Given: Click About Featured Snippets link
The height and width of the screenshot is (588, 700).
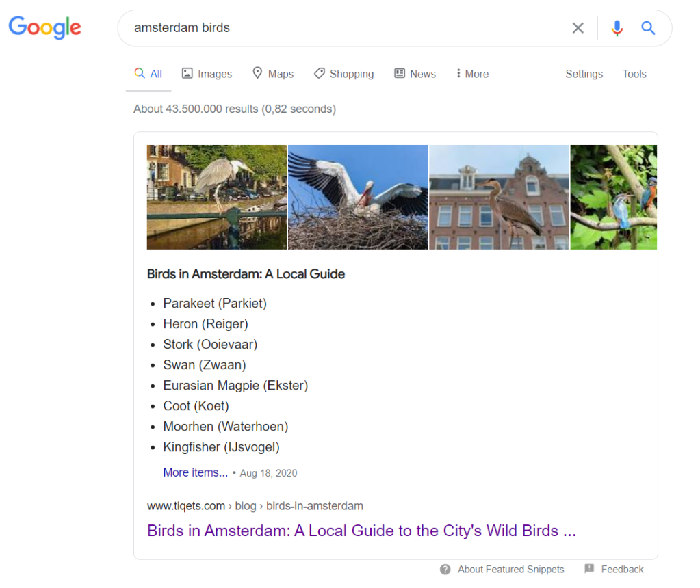Looking at the screenshot, I should 510,569.
